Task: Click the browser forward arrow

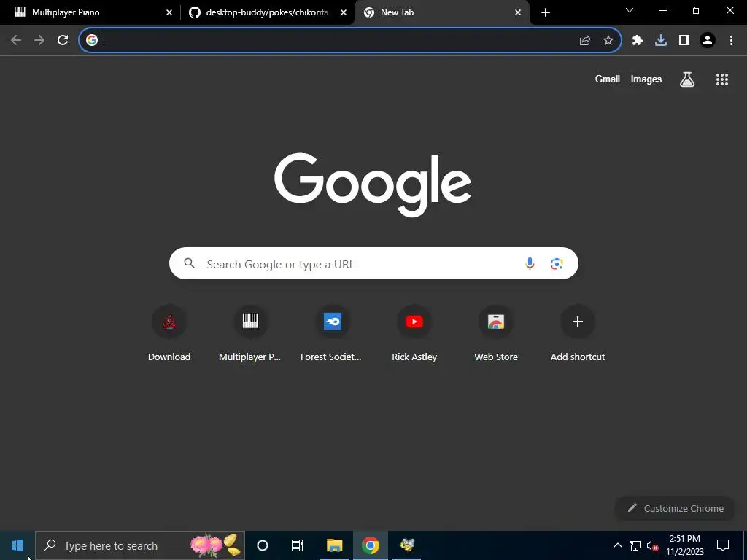Action: coord(39,41)
